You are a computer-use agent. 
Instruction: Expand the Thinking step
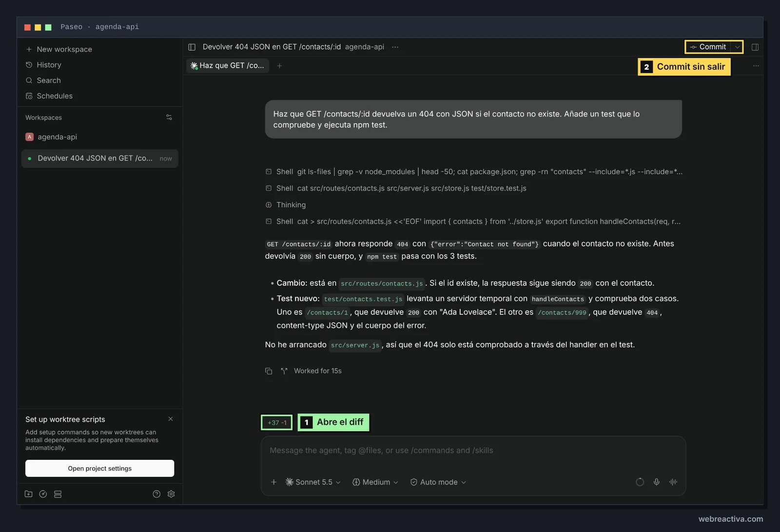click(286, 205)
